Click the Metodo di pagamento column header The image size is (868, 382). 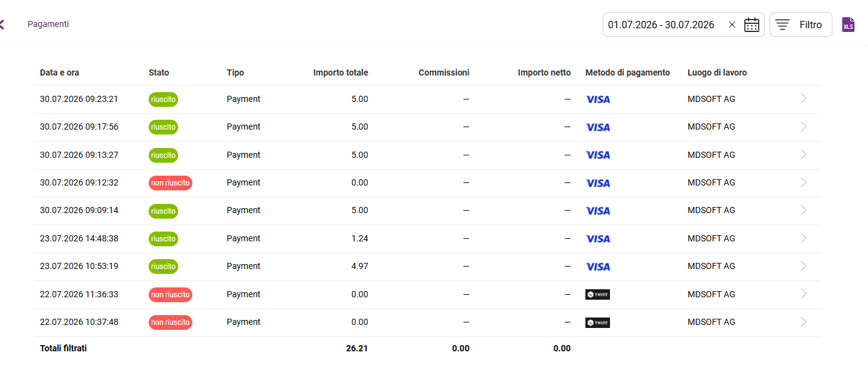[x=628, y=72]
